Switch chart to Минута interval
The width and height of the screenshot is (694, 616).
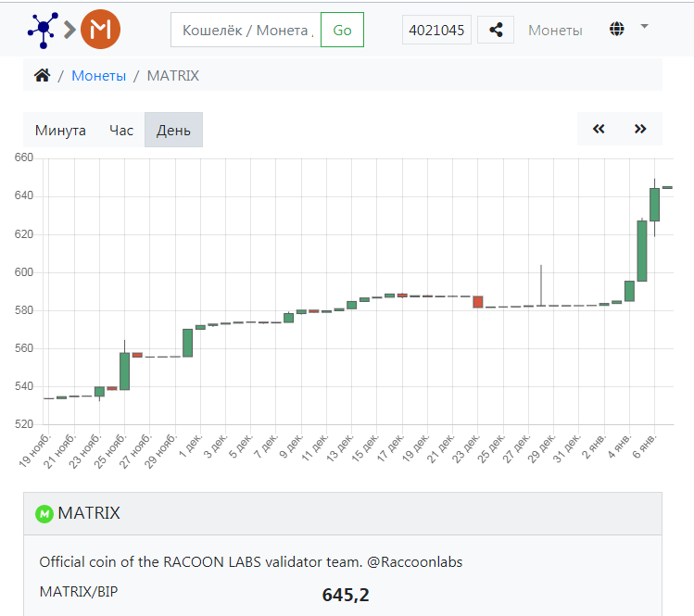coord(60,130)
